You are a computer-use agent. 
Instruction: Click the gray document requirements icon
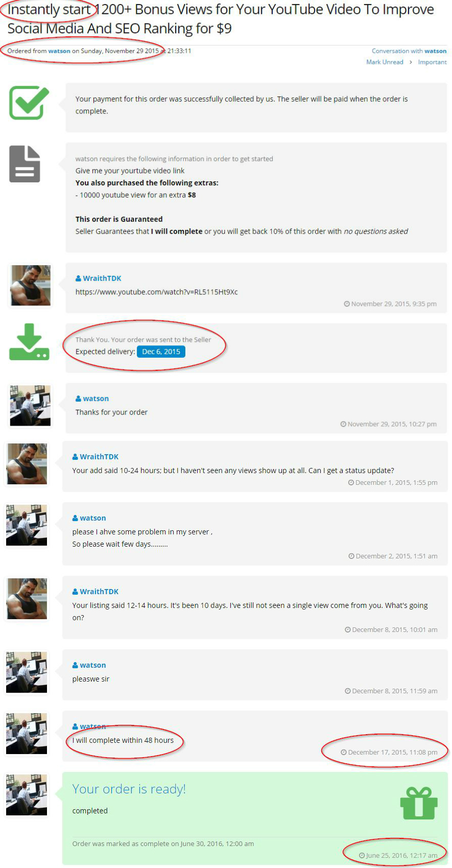point(25,164)
